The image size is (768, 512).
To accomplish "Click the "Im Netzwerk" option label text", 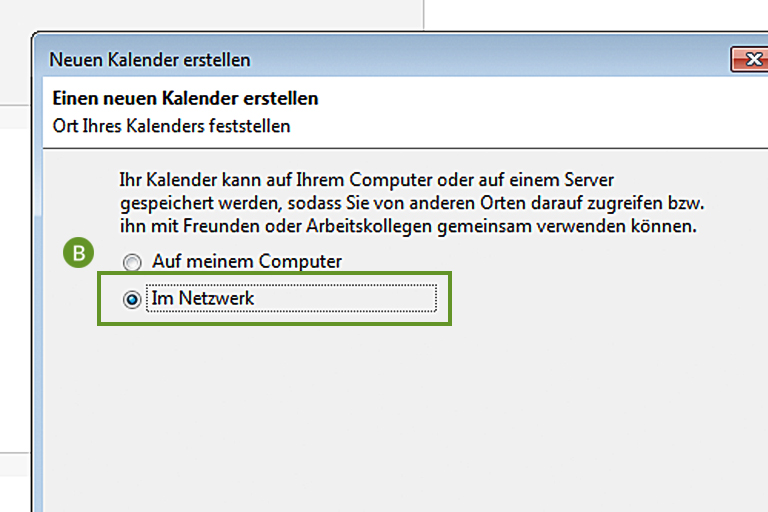I will coord(202,298).
